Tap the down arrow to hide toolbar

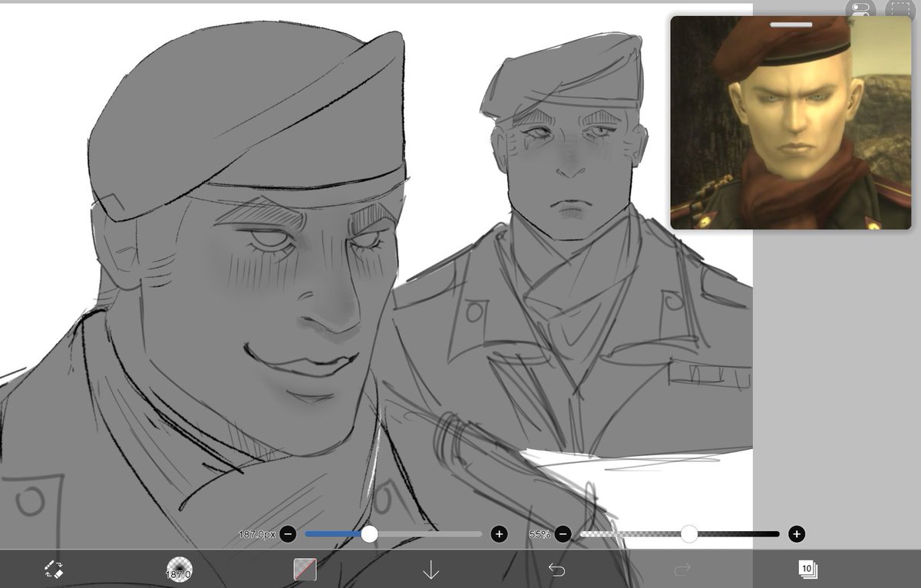431,570
